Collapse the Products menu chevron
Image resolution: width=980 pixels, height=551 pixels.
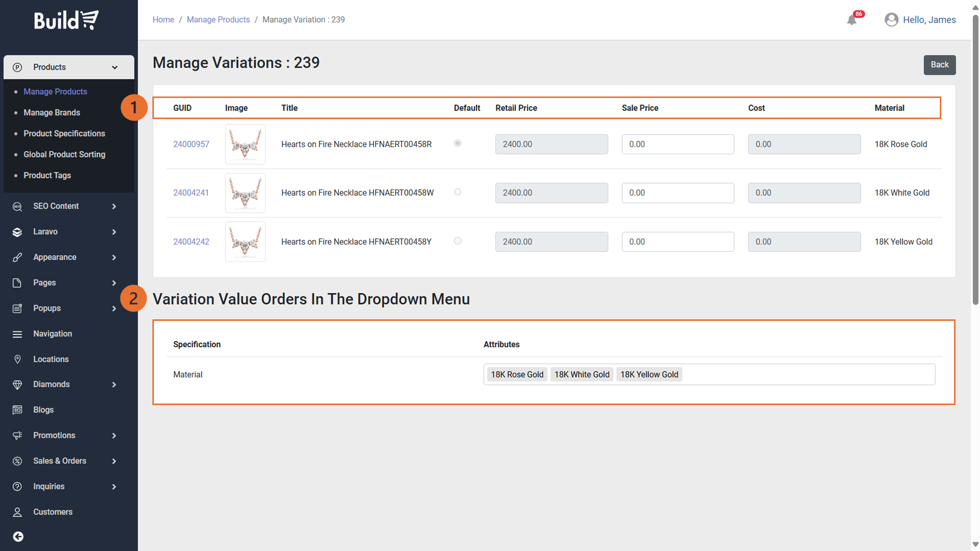pyautogui.click(x=115, y=68)
